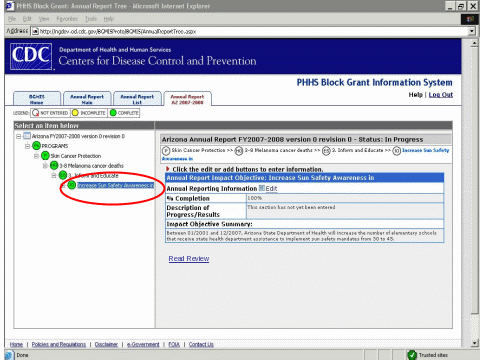Click the document icon beside Arizona FY2007-2008
This screenshot has height=360, width=480.
pos(27,136)
